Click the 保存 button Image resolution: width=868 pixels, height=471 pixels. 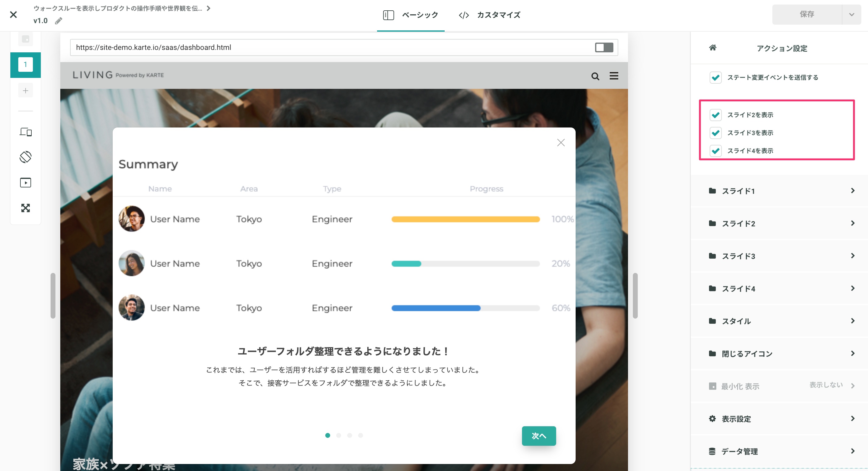pyautogui.click(x=807, y=14)
